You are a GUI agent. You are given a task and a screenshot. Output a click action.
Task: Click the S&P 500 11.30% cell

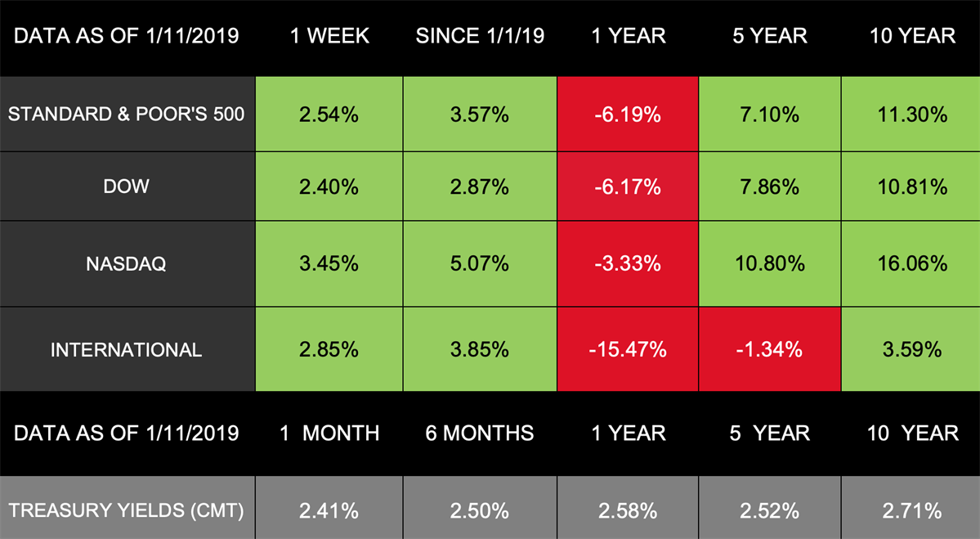[x=911, y=115]
